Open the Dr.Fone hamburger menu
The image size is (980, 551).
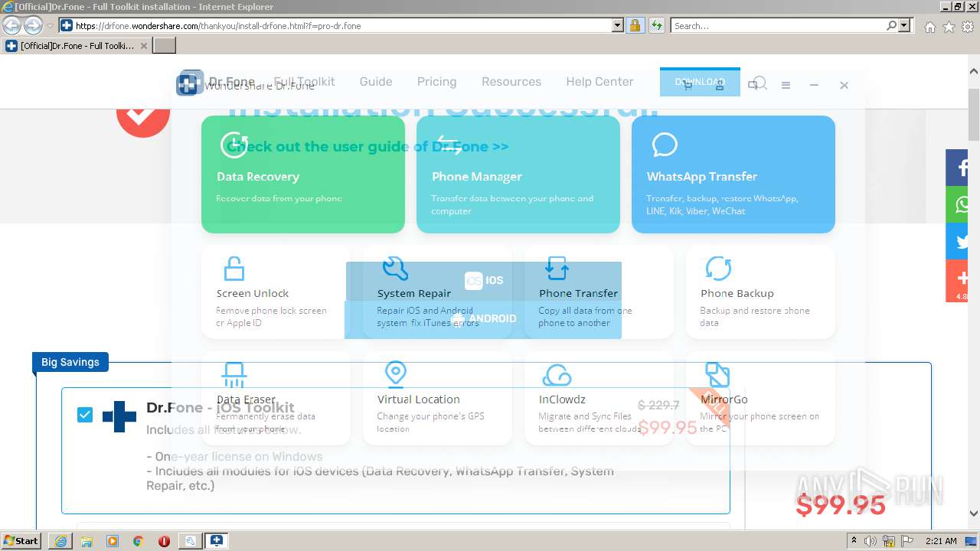tap(786, 85)
